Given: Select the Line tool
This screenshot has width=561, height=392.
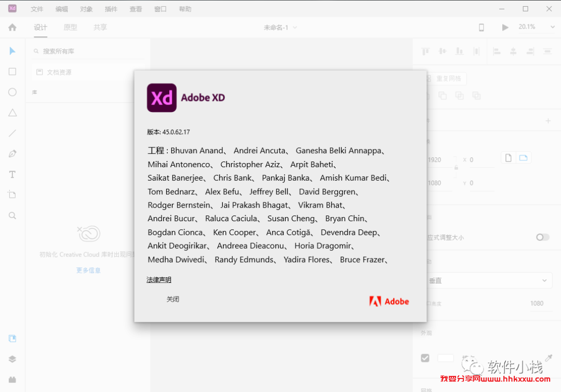Looking at the screenshot, I should point(12,133).
